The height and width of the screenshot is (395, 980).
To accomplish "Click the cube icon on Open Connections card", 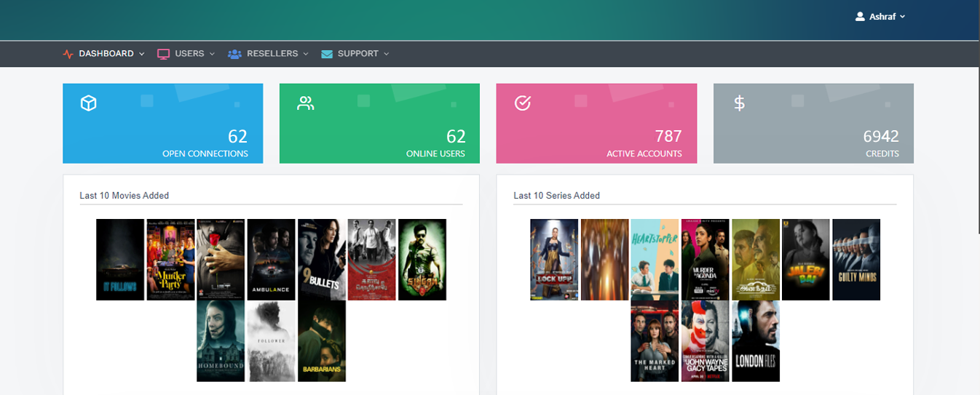I will pyautogui.click(x=88, y=104).
